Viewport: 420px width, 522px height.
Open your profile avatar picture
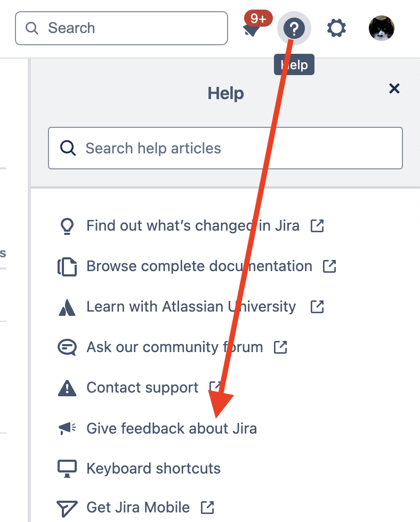pyautogui.click(x=382, y=28)
